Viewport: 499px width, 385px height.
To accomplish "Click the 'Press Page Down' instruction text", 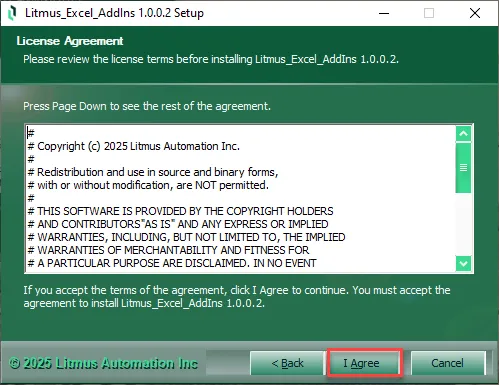I will click(x=147, y=106).
